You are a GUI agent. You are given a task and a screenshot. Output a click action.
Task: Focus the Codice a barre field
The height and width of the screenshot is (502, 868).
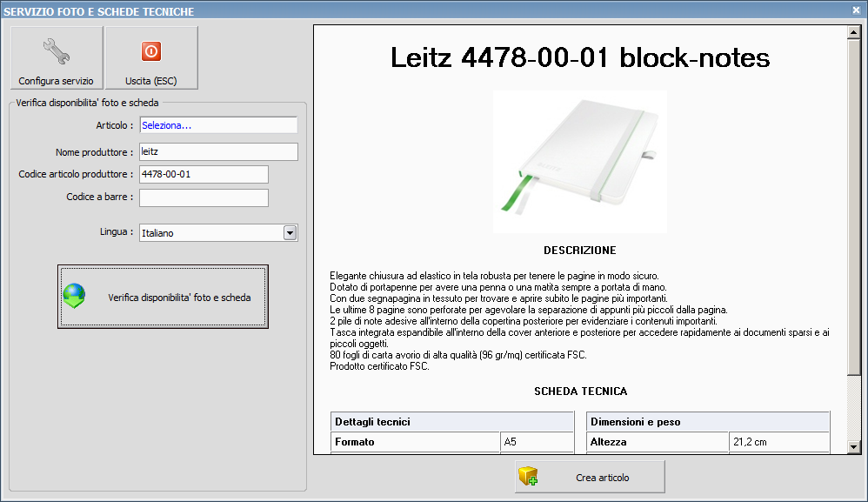point(204,197)
